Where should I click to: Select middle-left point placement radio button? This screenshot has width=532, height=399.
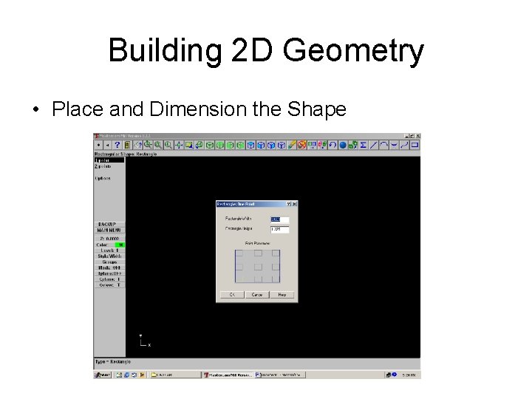(x=239, y=267)
